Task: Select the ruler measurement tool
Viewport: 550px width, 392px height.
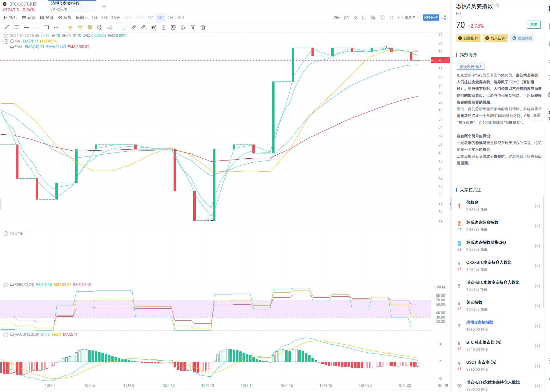Action: tap(134, 27)
